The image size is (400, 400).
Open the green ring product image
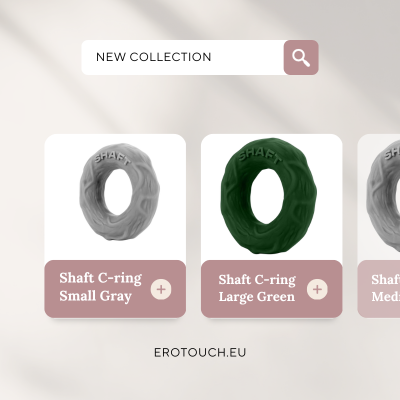point(269,196)
